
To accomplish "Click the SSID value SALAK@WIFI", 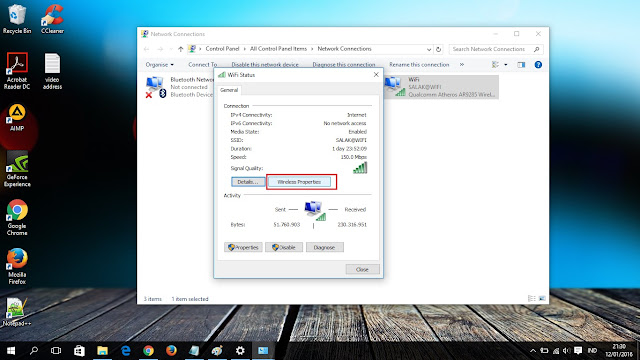I will tap(351, 140).
